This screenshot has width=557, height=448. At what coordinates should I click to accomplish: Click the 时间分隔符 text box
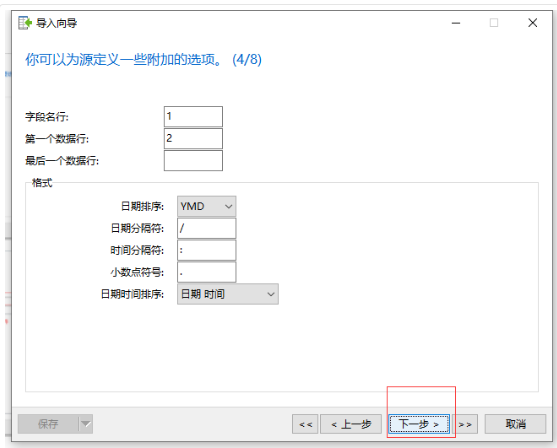(206, 250)
